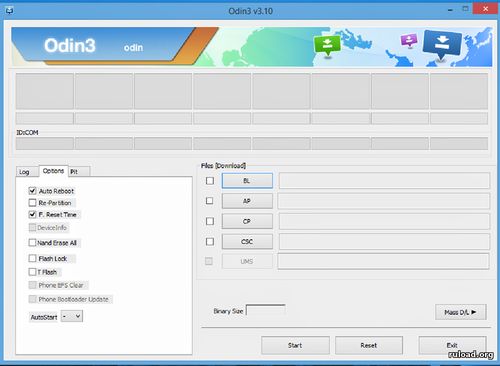The image size is (500, 366).
Task: Click the CP file button
Action: pos(247,221)
